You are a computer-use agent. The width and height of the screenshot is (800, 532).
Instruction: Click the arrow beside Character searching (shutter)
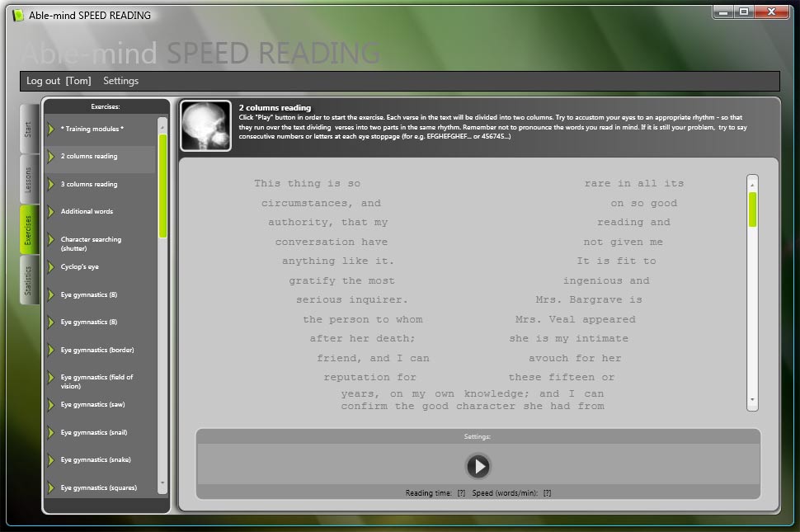pyautogui.click(x=51, y=239)
